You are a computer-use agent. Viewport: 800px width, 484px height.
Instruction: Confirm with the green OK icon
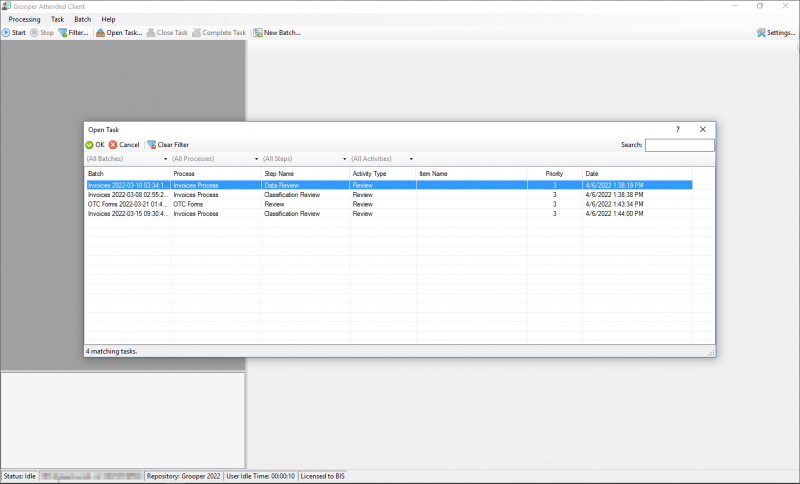click(89, 145)
